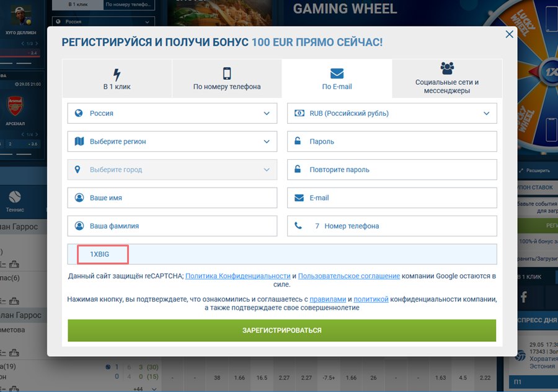Screen dimensions: 558x392
Task: Open the 'правилами' link
Action: click(x=327, y=299)
